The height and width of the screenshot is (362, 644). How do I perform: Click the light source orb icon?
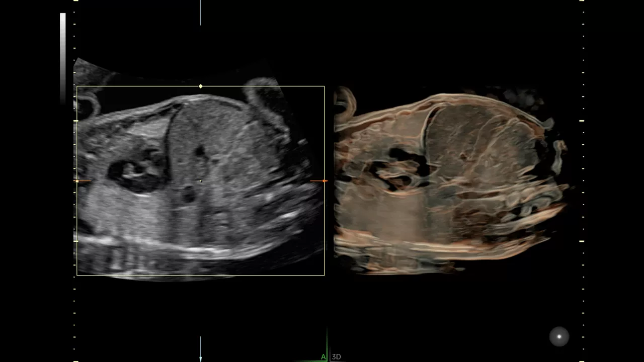click(x=559, y=336)
